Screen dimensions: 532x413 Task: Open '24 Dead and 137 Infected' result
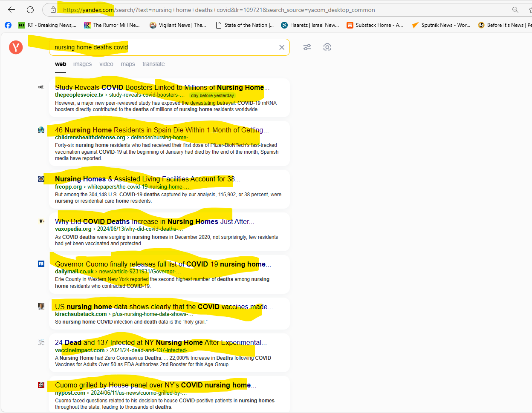[161, 342]
